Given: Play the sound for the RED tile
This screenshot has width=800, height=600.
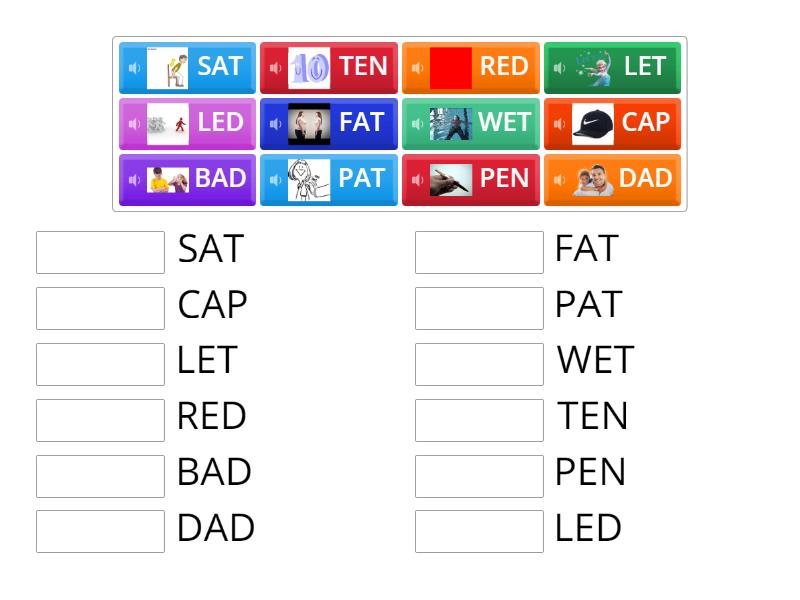Looking at the screenshot, I should [x=419, y=67].
